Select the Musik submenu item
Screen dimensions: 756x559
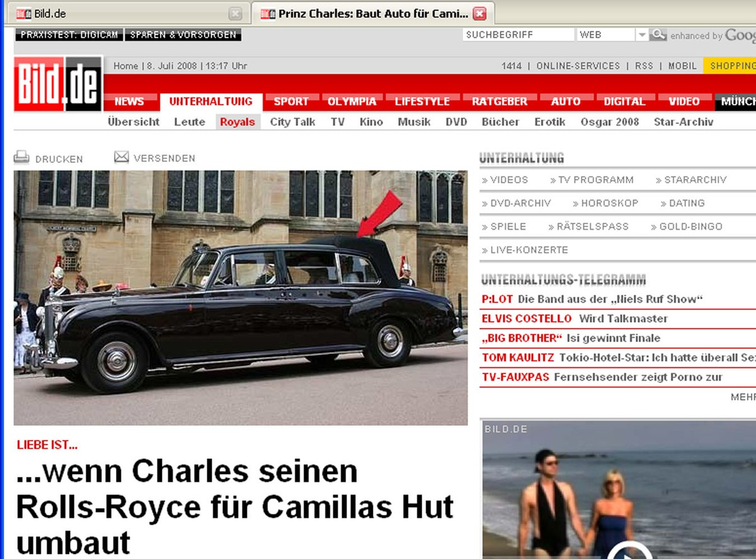click(x=414, y=122)
